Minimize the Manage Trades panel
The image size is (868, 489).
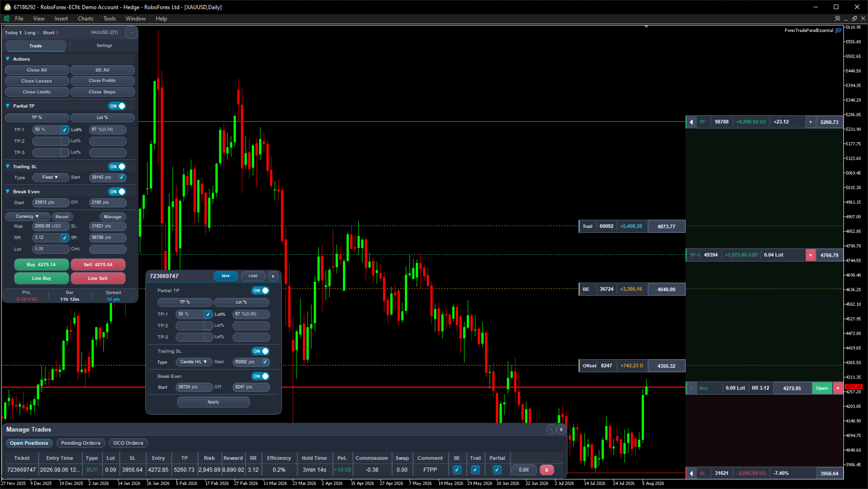(551, 429)
